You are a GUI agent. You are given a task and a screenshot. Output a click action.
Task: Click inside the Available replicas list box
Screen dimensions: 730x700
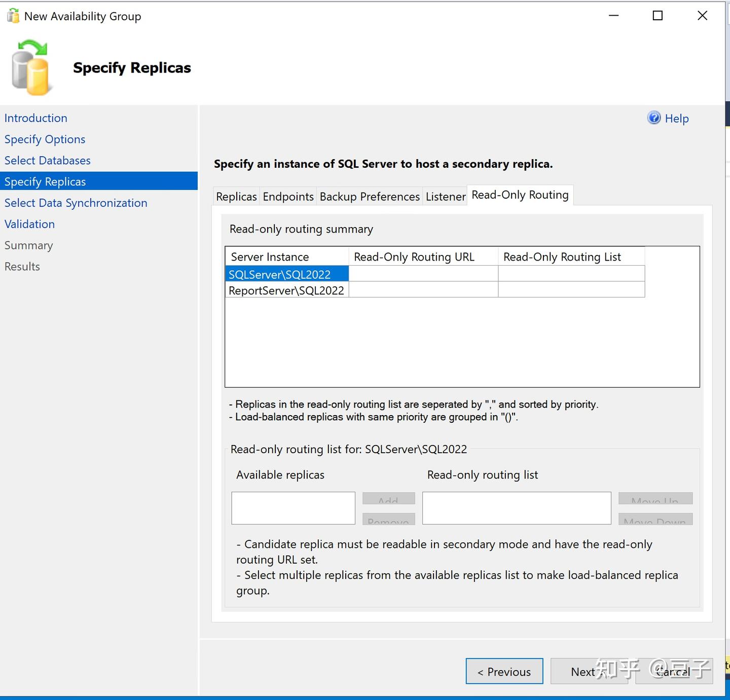pos(293,507)
